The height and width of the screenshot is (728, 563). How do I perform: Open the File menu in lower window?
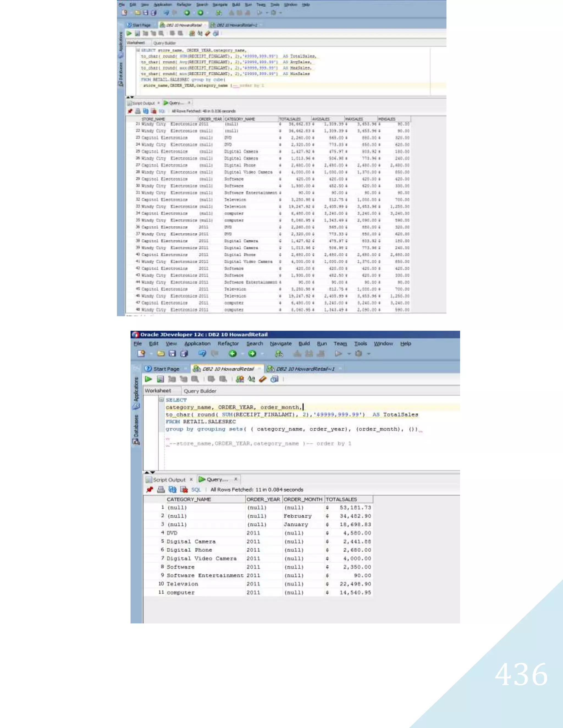[x=137, y=343]
